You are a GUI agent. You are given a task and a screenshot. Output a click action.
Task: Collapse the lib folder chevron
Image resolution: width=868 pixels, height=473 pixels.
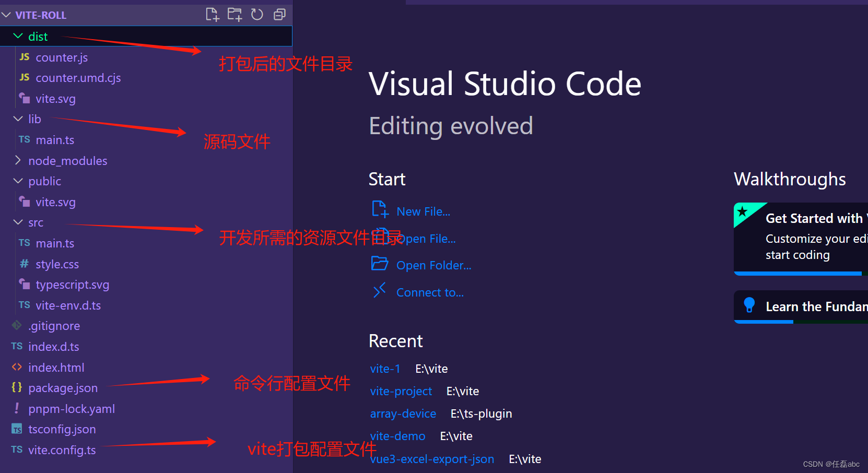(x=18, y=119)
